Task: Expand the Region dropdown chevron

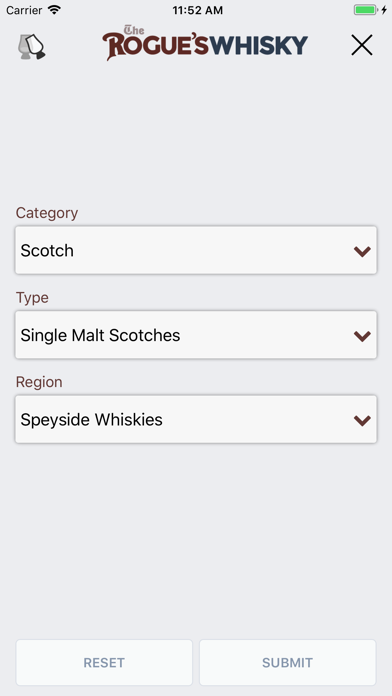Action: click(362, 420)
